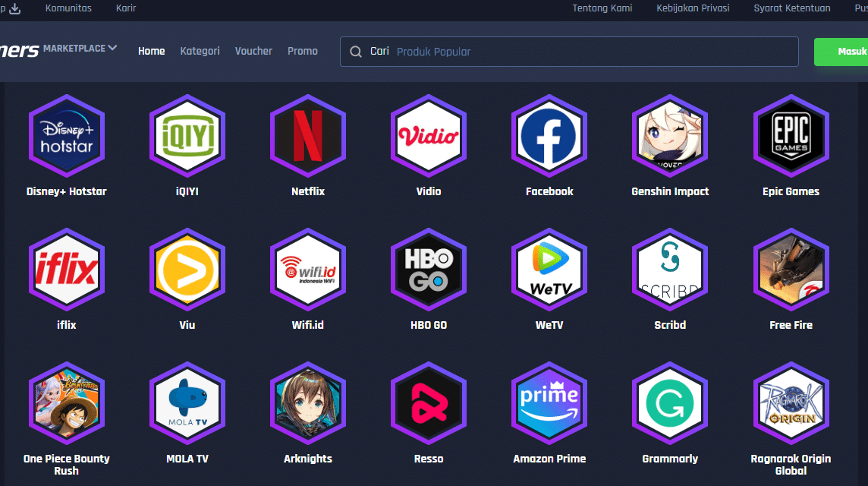Click the Scribd hexagon icon
The height and width of the screenshot is (486, 868).
coord(670,270)
